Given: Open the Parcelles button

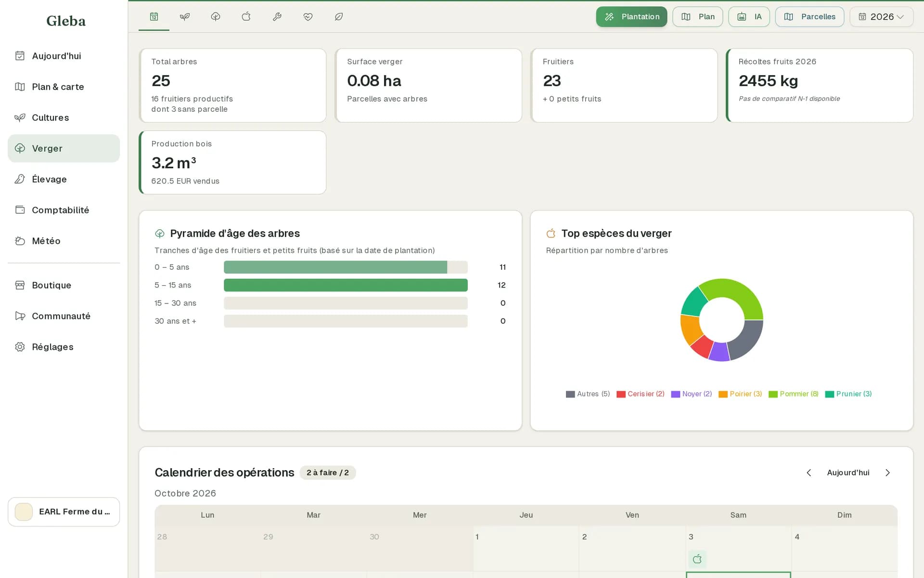Looking at the screenshot, I should click(x=809, y=17).
